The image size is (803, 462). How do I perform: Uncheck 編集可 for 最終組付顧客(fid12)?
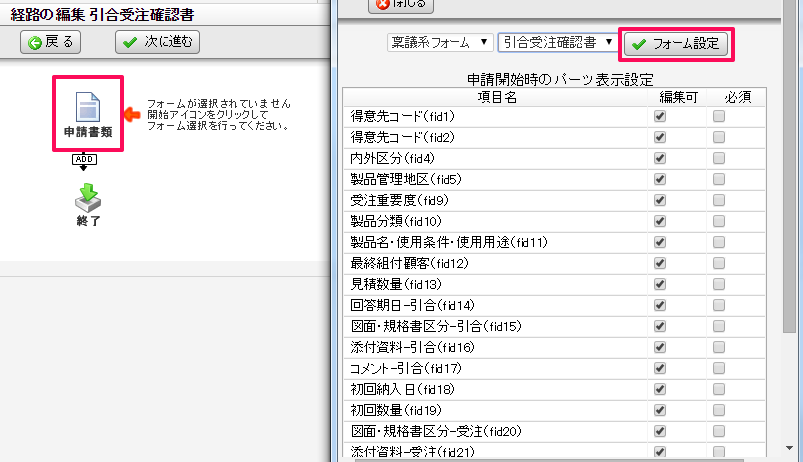point(660,263)
